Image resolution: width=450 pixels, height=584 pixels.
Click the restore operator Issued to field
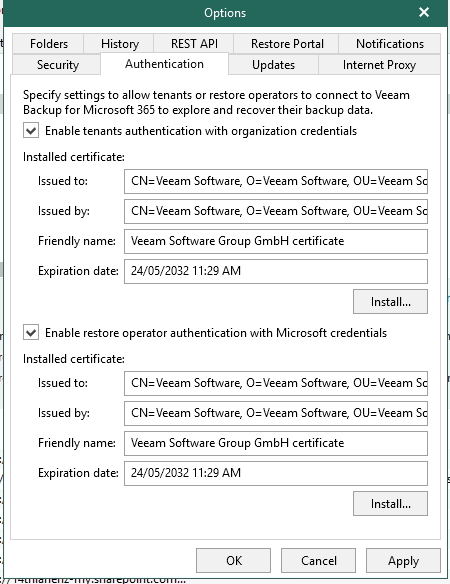coord(276,383)
